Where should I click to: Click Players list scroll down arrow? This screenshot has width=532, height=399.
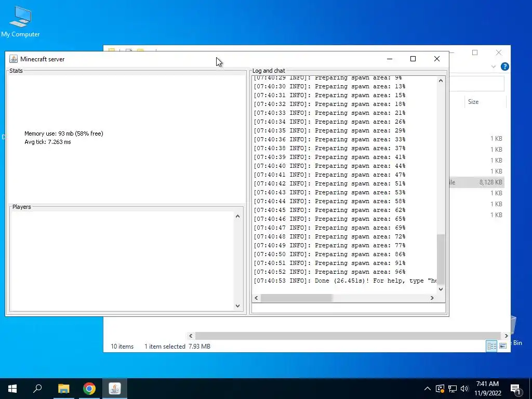coord(237,305)
